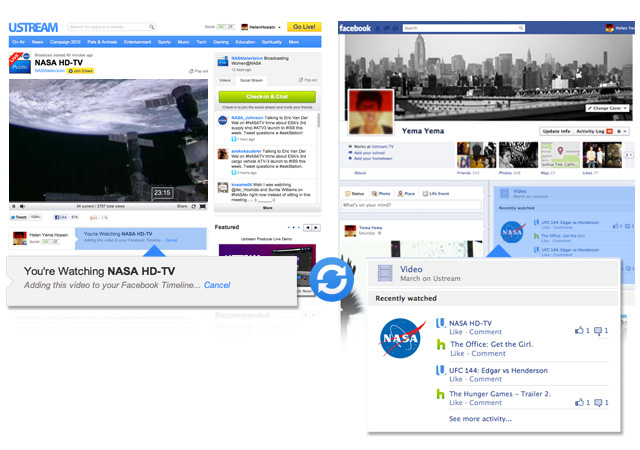
Task: Click the Facebook Like button under the video
Action: point(60,217)
